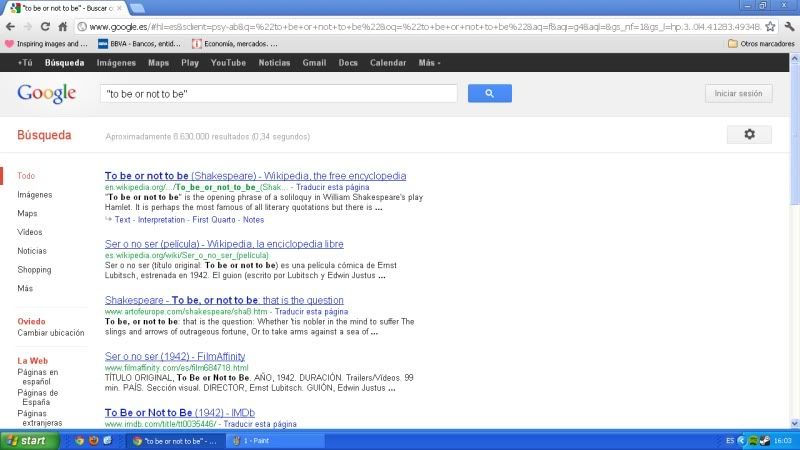Image resolution: width=800 pixels, height=450 pixels.
Task: Select +Tú in the top bar
Action: pyautogui.click(x=24, y=63)
